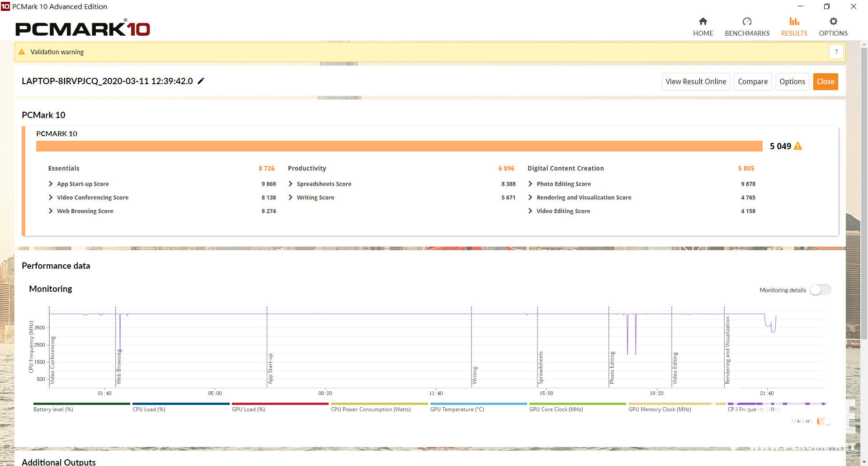Click the Web Browsing marker on chart
This screenshot has width=868, height=466.
pos(119,366)
